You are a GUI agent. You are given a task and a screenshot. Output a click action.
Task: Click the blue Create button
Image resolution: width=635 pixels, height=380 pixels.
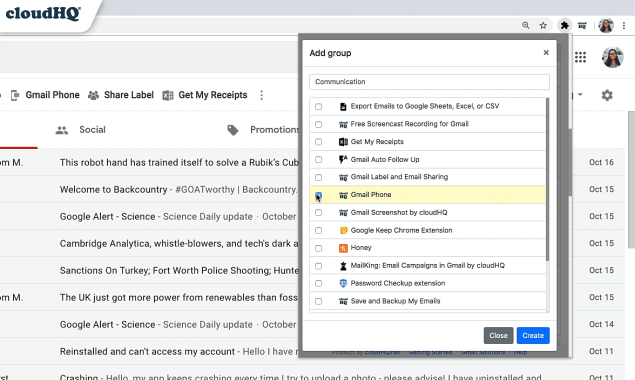tap(533, 335)
